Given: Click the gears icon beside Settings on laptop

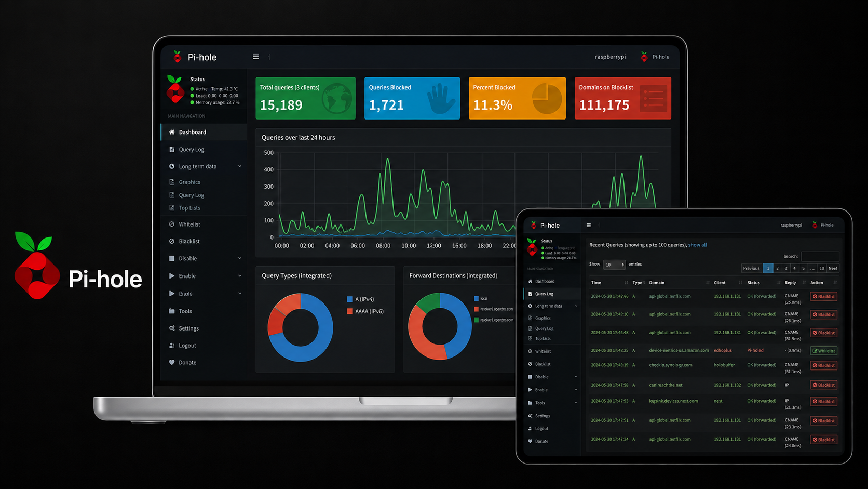Looking at the screenshot, I should [172, 328].
